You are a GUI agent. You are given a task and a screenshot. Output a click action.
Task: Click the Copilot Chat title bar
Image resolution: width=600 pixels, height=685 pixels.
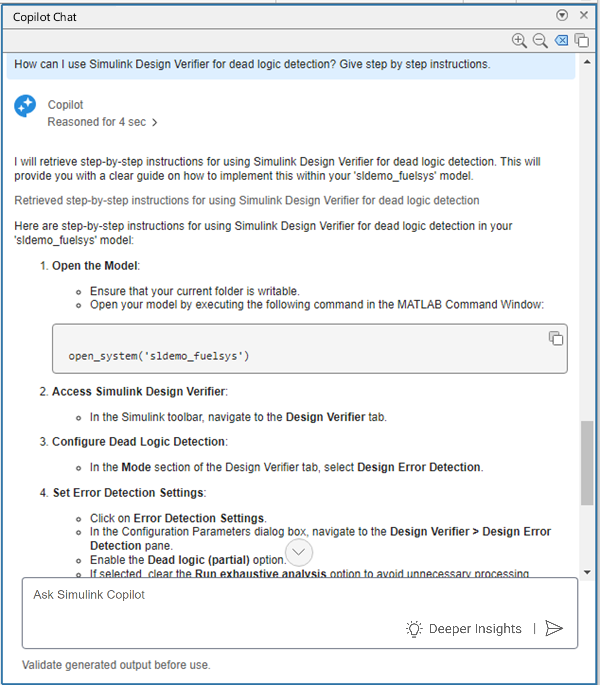point(250,16)
